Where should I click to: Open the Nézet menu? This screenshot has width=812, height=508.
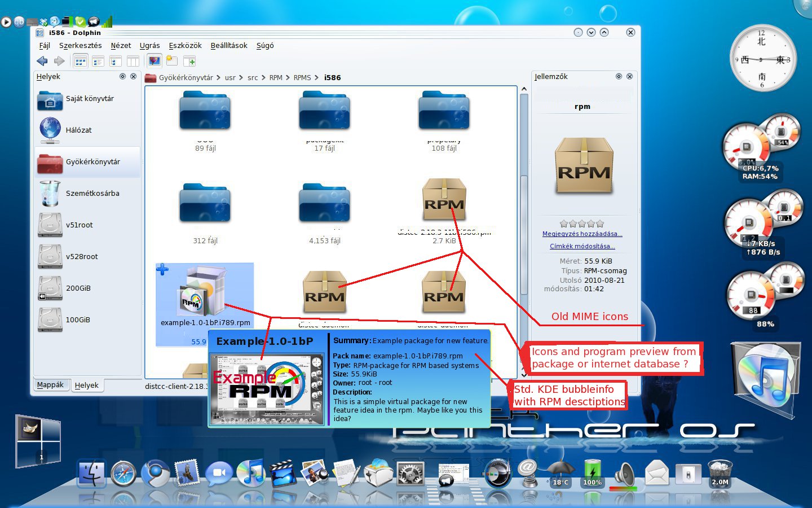(121, 45)
